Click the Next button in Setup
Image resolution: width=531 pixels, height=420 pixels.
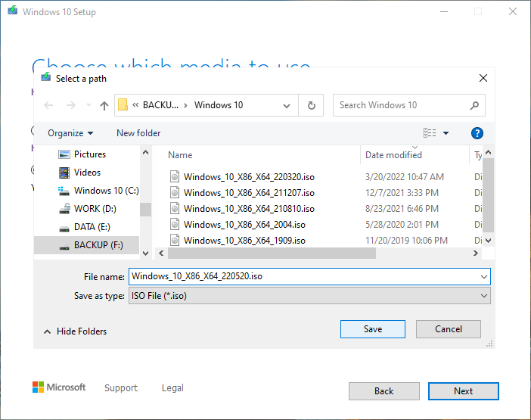(x=463, y=391)
